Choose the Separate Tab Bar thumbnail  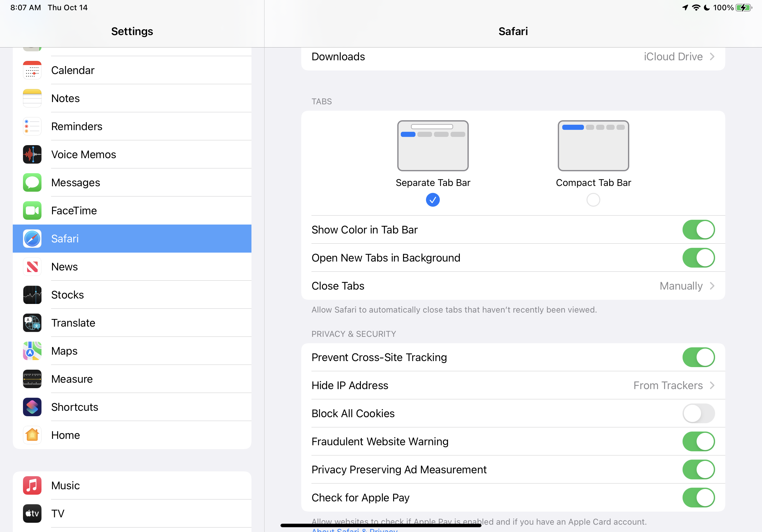(433, 146)
